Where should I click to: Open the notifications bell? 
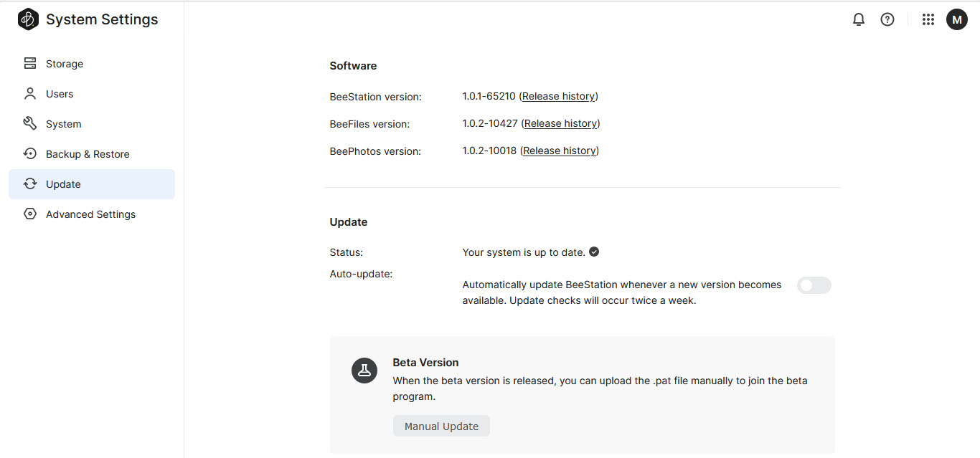859,20
